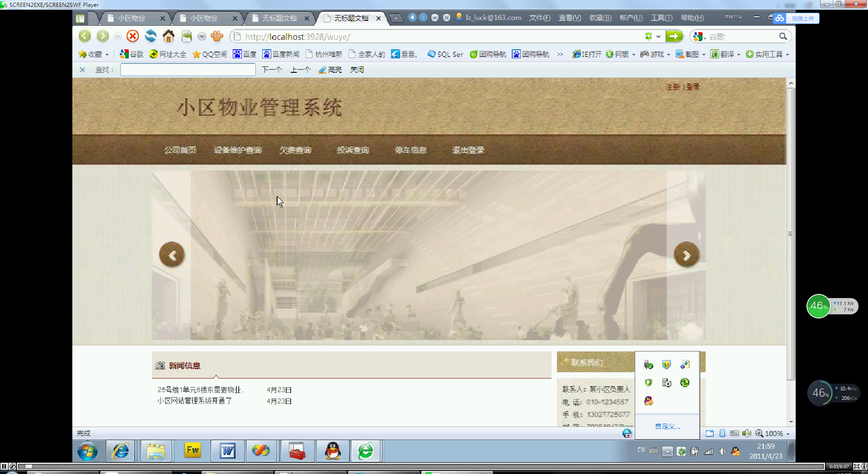Pause the player with the pause button
Screen dimensions: 868x474
[4, 466]
